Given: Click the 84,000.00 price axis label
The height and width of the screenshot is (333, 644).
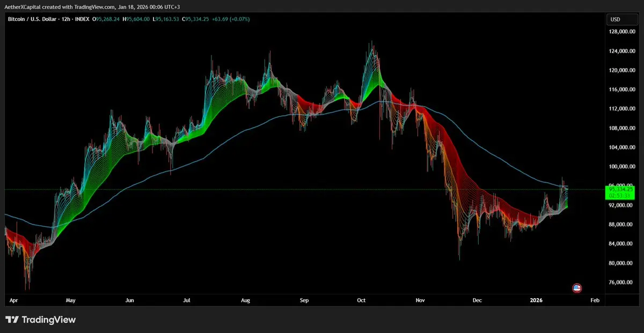Looking at the screenshot, I should point(621,244).
